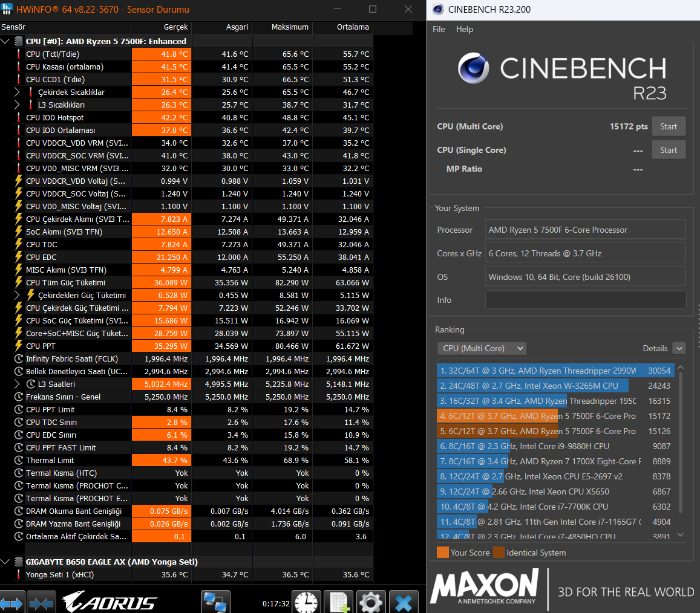The height and width of the screenshot is (613, 700).
Task: Expand the Çekirdekleri Güç Tüketimi subgroup
Action: click(x=17, y=296)
